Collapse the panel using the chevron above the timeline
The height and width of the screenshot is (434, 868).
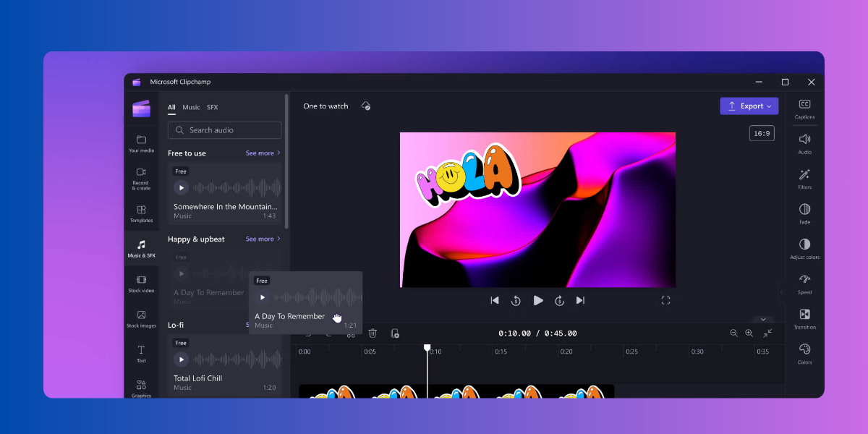(763, 319)
